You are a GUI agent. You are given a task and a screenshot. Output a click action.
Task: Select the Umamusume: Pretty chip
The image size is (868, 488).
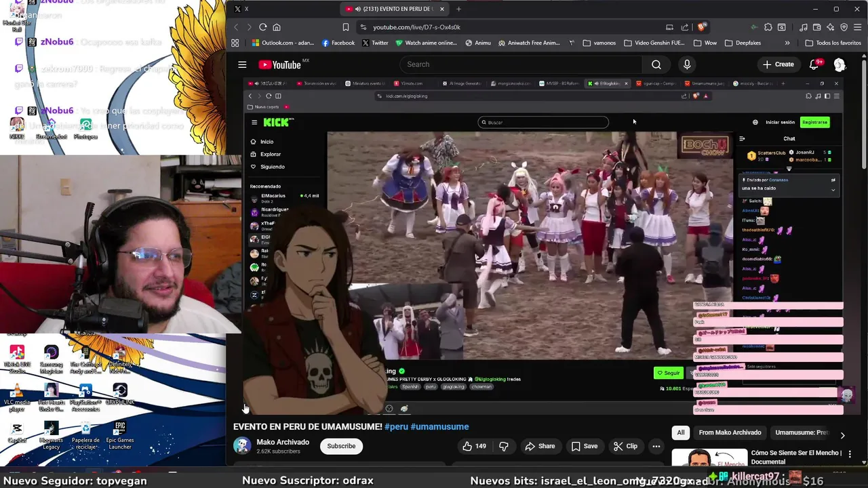pyautogui.click(x=801, y=432)
